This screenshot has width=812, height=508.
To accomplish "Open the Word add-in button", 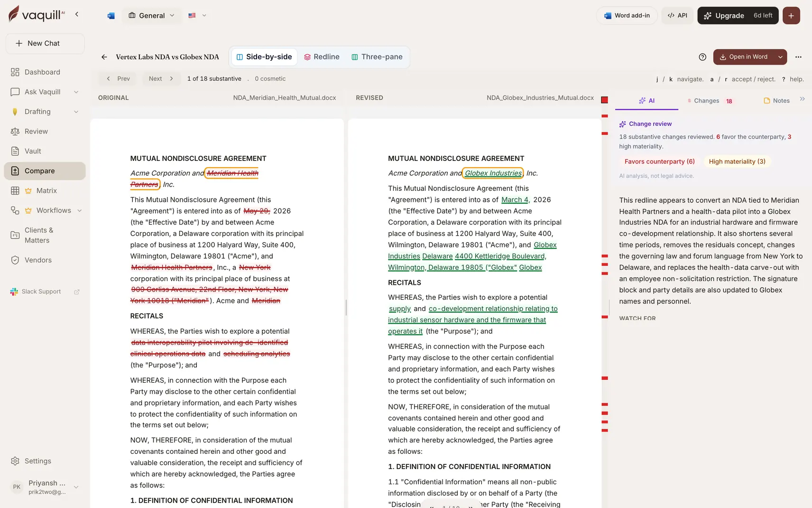I will [x=627, y=16].
